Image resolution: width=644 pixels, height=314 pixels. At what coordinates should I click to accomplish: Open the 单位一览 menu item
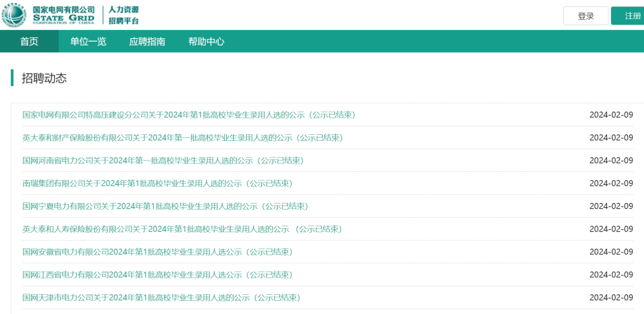pos(88,41)
